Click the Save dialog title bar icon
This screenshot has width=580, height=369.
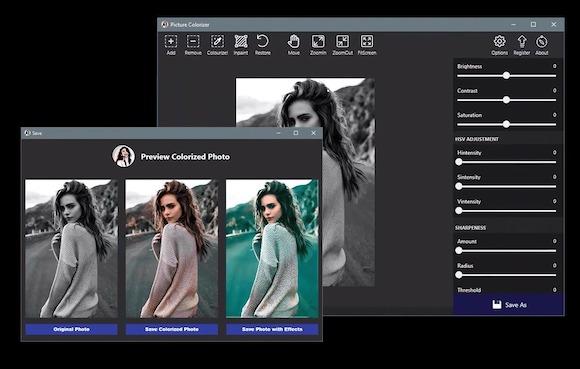[27, 133]
